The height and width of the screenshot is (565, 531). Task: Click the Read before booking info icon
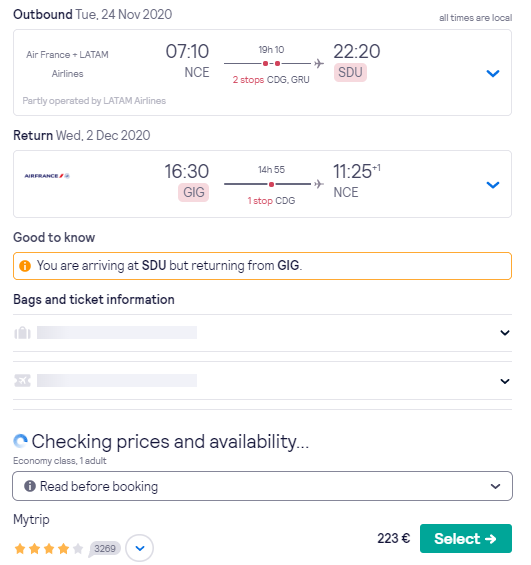click(30, 486)
